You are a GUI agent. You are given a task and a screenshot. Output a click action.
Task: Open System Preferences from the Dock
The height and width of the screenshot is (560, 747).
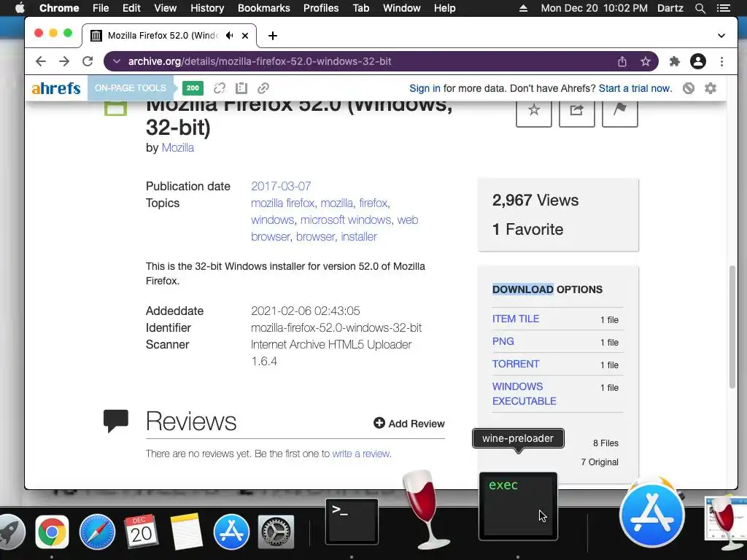click(x=276, y=532)
